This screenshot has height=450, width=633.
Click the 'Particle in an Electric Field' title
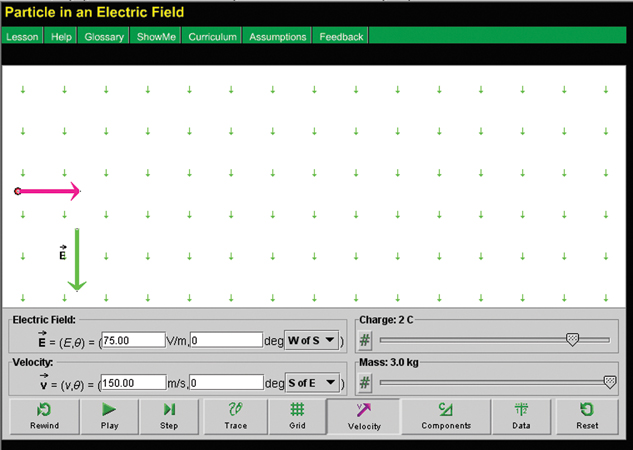pos(94,13)
